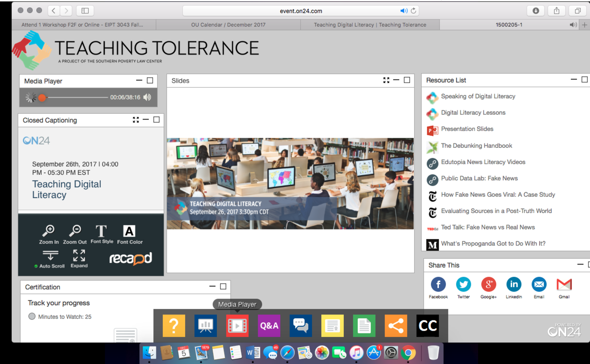The image size is (590, 364).
Task: Click the yellow Help question mark icon
Action: [174, 326]
